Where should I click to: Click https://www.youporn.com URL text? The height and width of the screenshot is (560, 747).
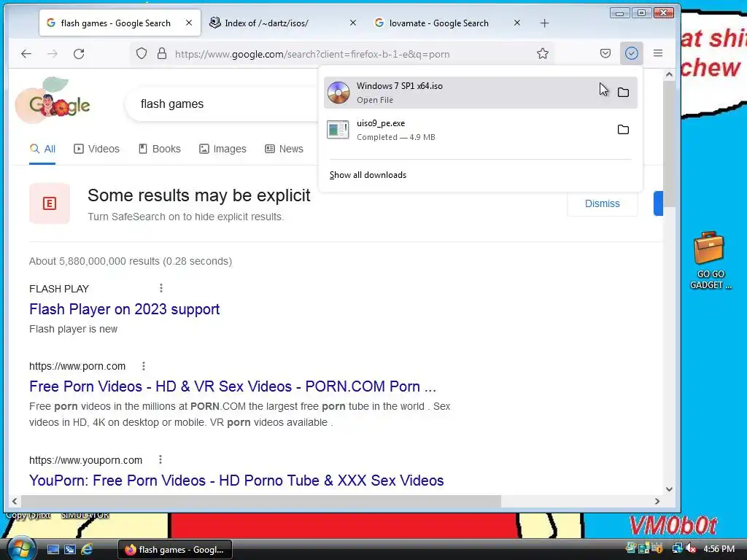coord(86,460)
